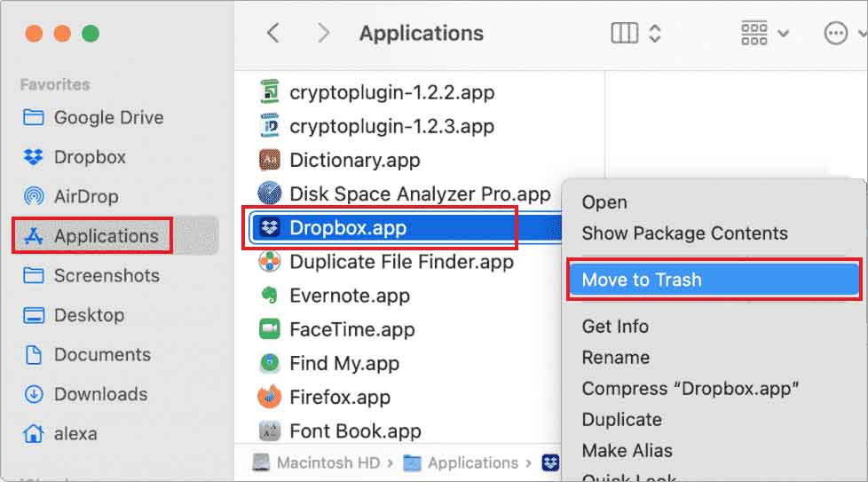
Task: Click the Documents icon in sidebar
Action: (x=34, y=355)
